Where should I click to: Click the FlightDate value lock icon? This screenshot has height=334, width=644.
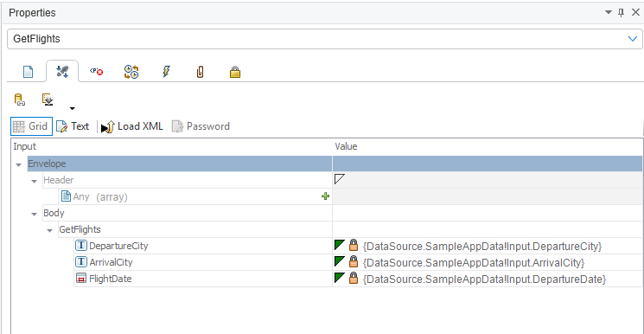(354, 279)
